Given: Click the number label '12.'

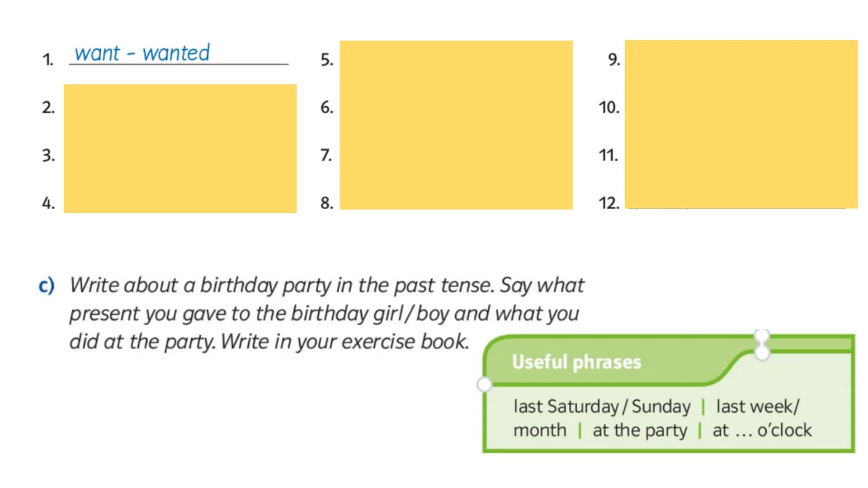Looking at the screenshot, I should point(609,203).
